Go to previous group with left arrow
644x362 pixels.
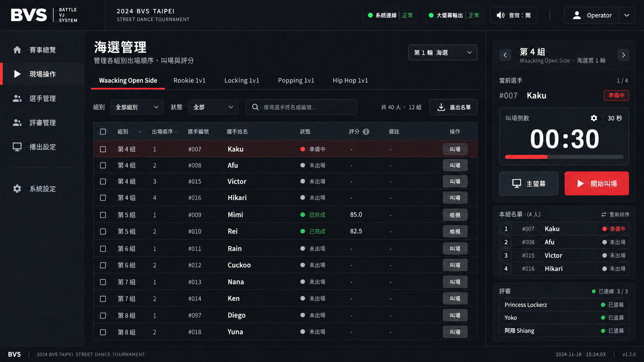[x=505, y=55]
